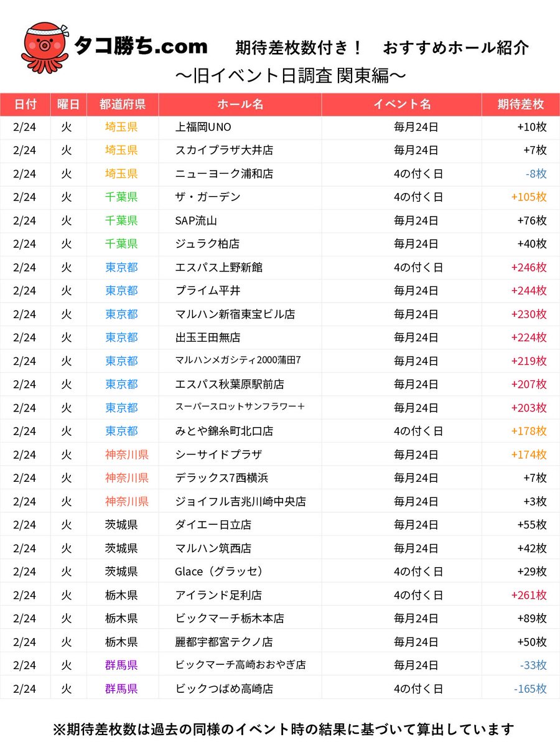Image resolution: width=560 pixels, height=747 pixels.
Task: Click the +230枚 expected value
Action: pyautogui.click(x=529, y=314)
